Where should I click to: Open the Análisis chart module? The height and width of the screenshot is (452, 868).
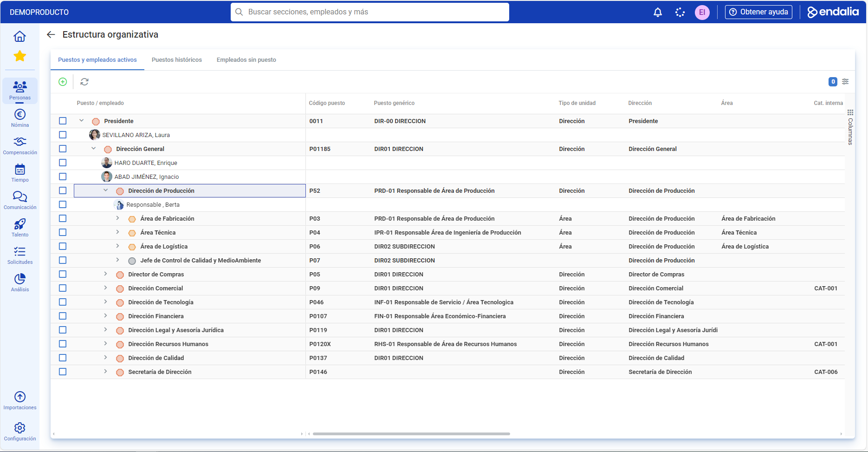20,282
